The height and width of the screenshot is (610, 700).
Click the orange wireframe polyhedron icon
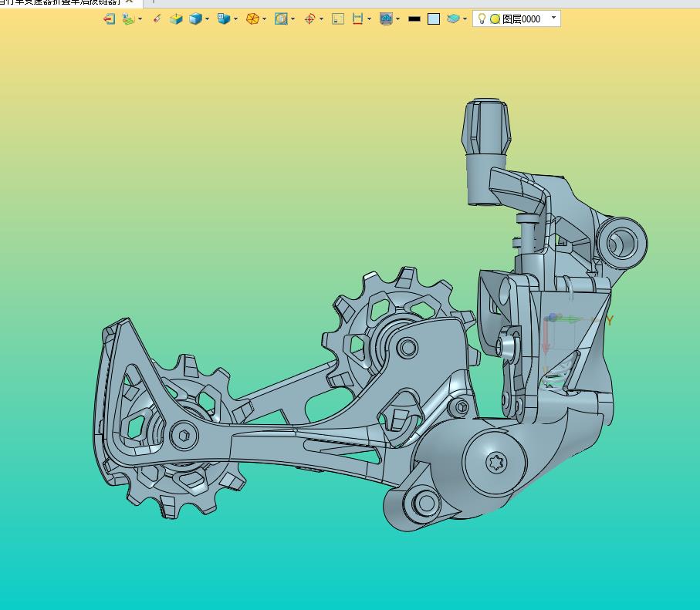pos(252,19)
